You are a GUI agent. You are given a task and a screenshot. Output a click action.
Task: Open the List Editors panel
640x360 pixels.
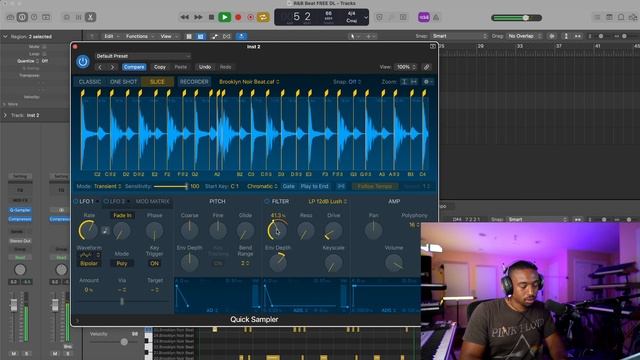click(x=597, y=17)
